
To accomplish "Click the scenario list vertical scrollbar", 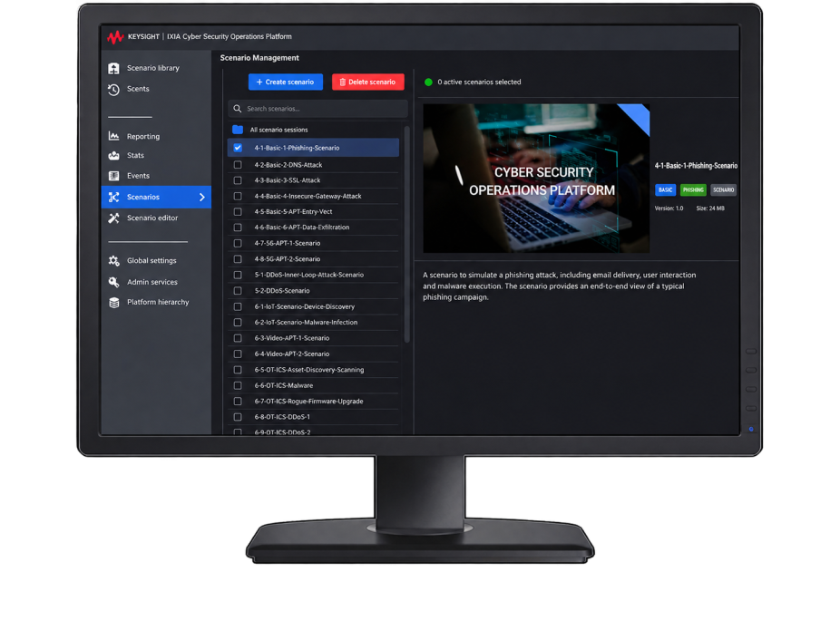I will point(406,234).
